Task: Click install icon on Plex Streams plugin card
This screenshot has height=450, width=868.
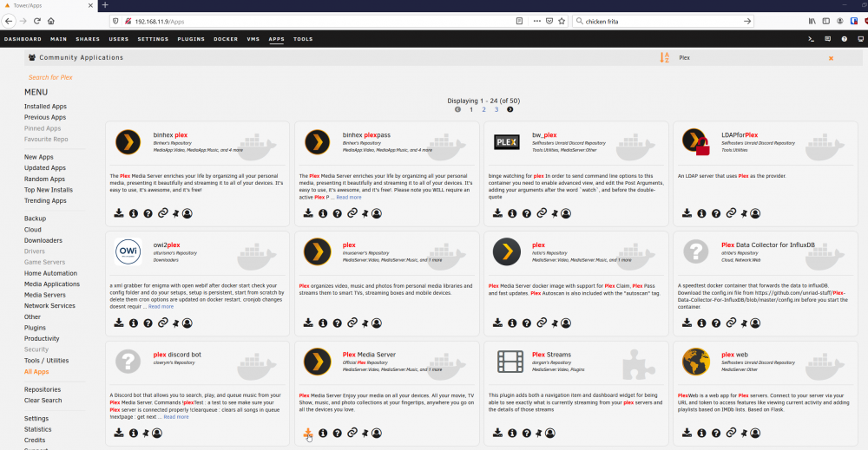Action: [x=497, y=434]
